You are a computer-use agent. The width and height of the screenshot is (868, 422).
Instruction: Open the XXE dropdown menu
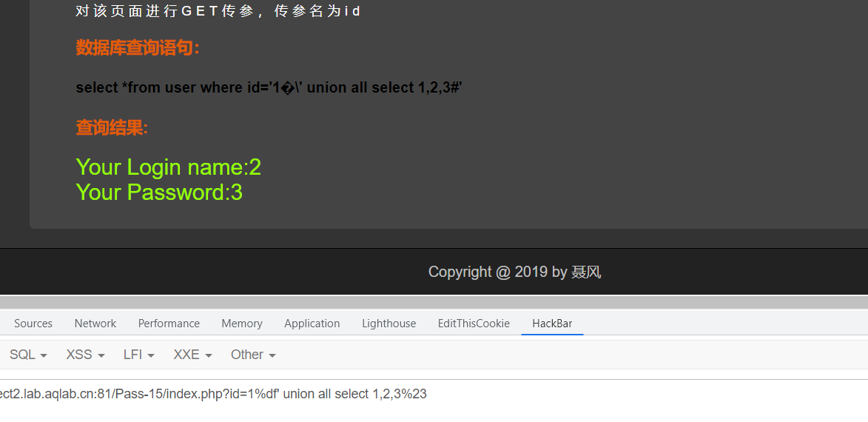point(192,355)
